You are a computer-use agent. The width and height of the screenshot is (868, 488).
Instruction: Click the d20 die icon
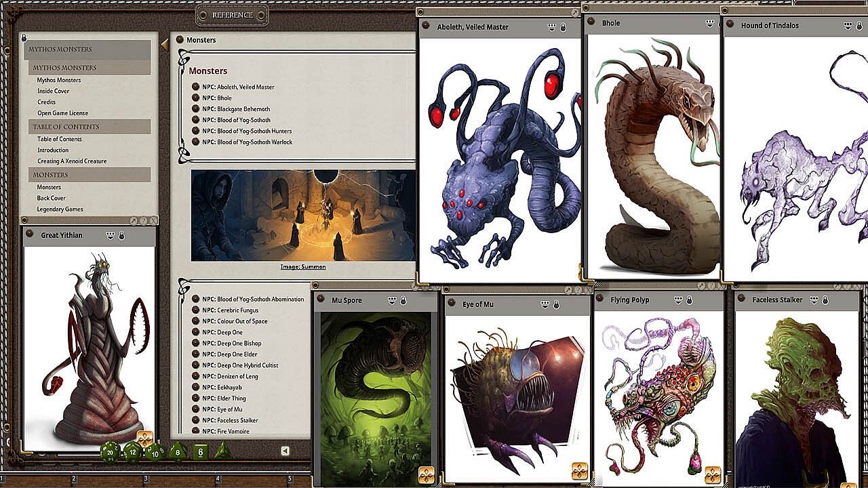(x=111, y=451)
